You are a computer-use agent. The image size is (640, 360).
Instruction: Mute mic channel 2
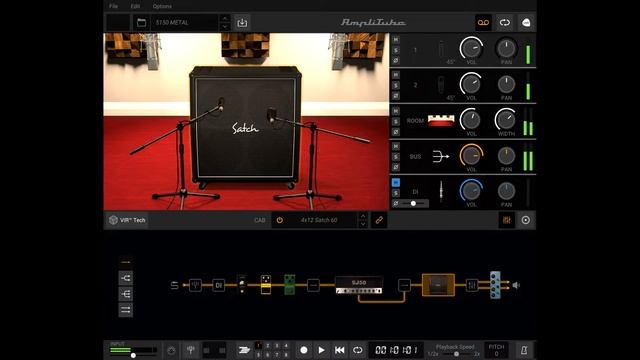[x=396, y=75]
